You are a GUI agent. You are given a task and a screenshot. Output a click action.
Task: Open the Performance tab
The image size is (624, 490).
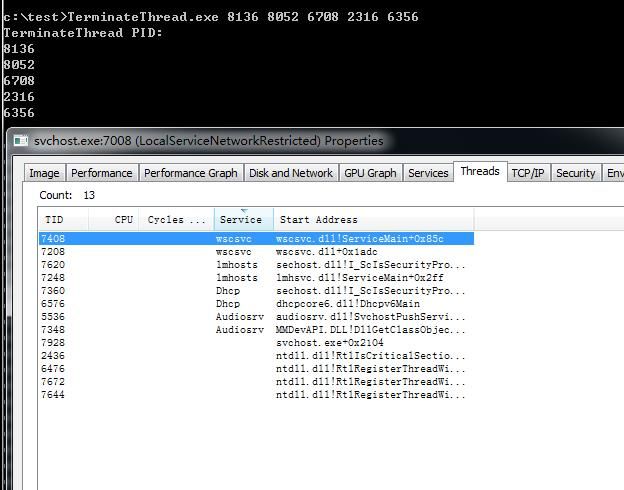(102, 173)
